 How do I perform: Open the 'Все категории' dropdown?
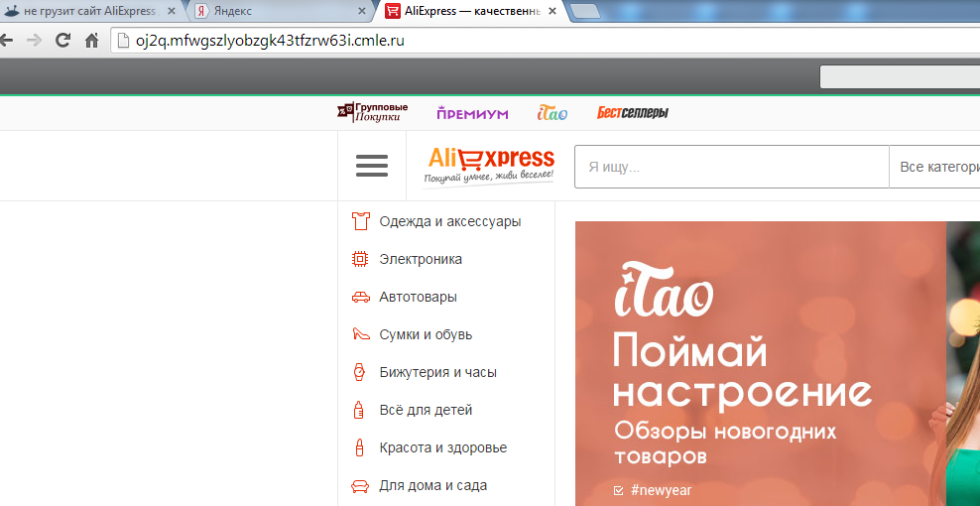coord(935,167)
